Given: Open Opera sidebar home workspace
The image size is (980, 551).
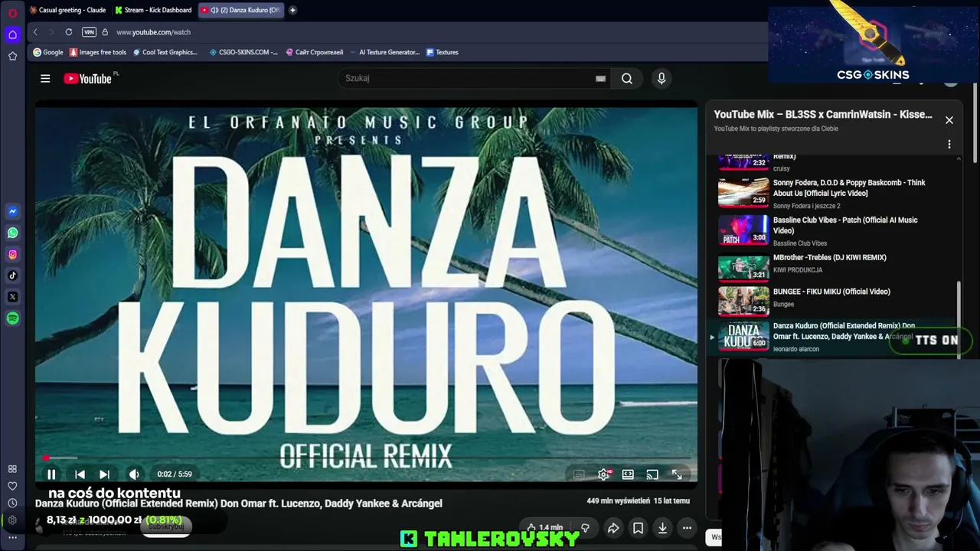Looking at the screenshot, I should point(12,34).
